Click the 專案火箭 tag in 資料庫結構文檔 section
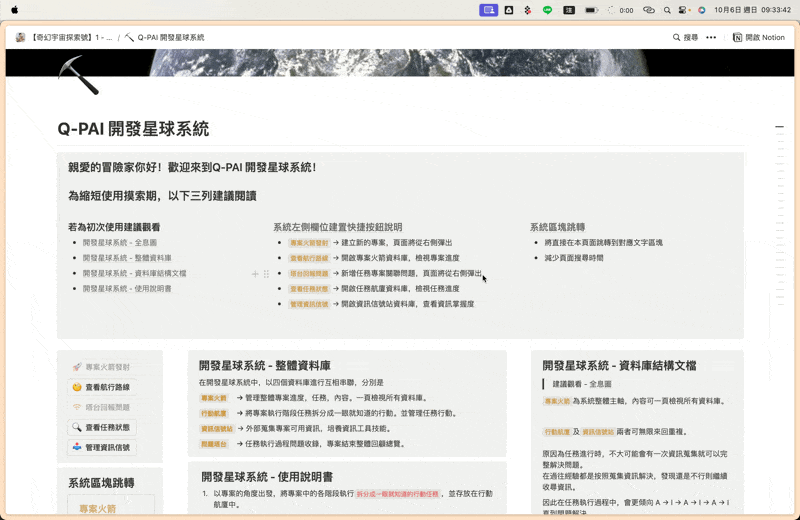The width and height of the screenshot is (800, 520). tap(557, 401)
